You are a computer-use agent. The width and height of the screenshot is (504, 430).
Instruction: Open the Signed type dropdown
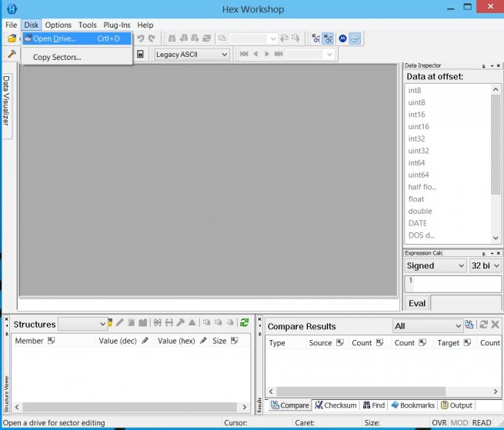[436, 266]
